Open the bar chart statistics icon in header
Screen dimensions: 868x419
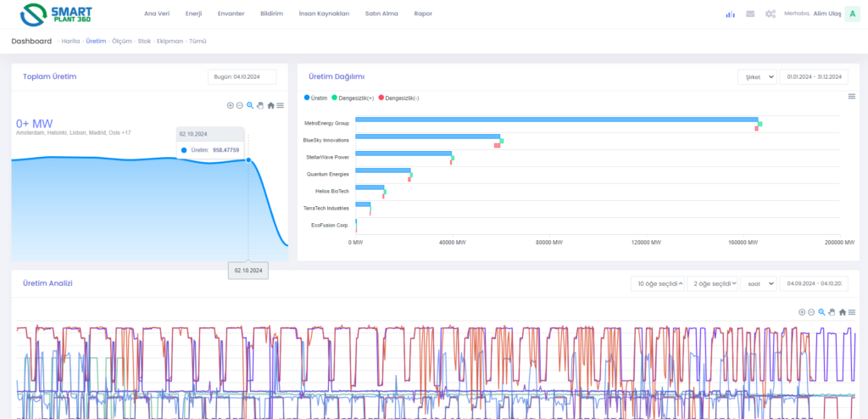730,14
